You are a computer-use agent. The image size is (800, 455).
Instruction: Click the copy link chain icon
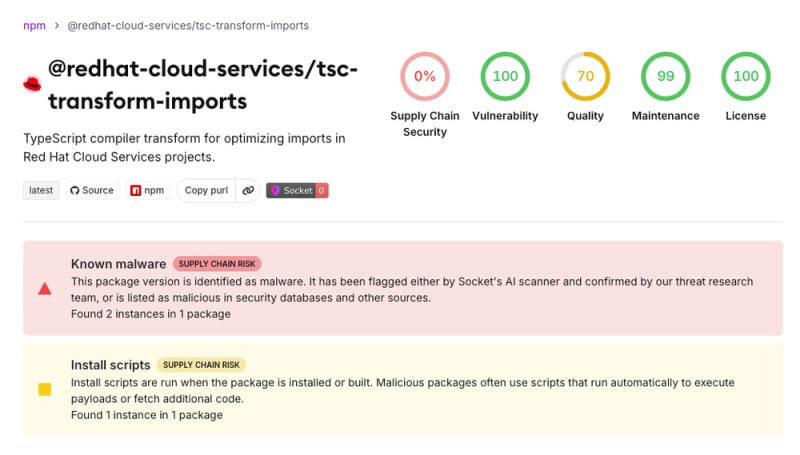[x=248, y=190]
